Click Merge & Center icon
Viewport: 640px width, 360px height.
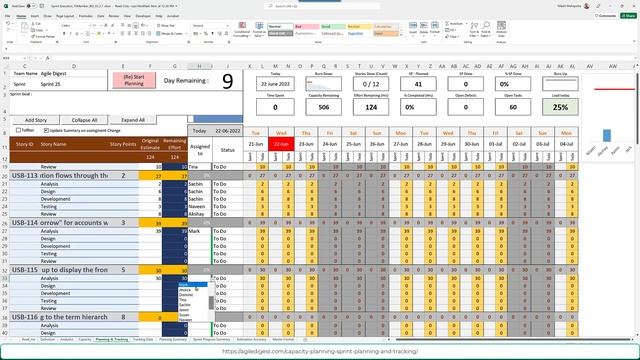click(x=159, y=33)
